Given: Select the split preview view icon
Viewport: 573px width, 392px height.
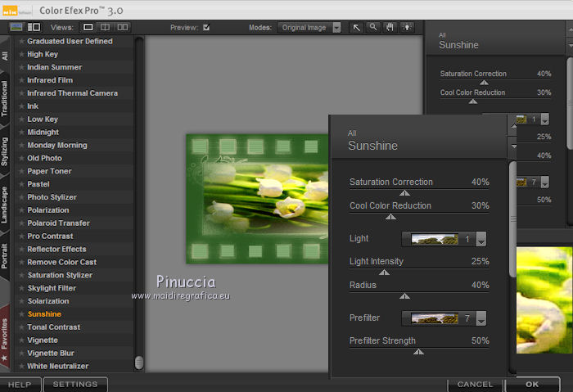Looking at the screenshot, I should 105,27.
